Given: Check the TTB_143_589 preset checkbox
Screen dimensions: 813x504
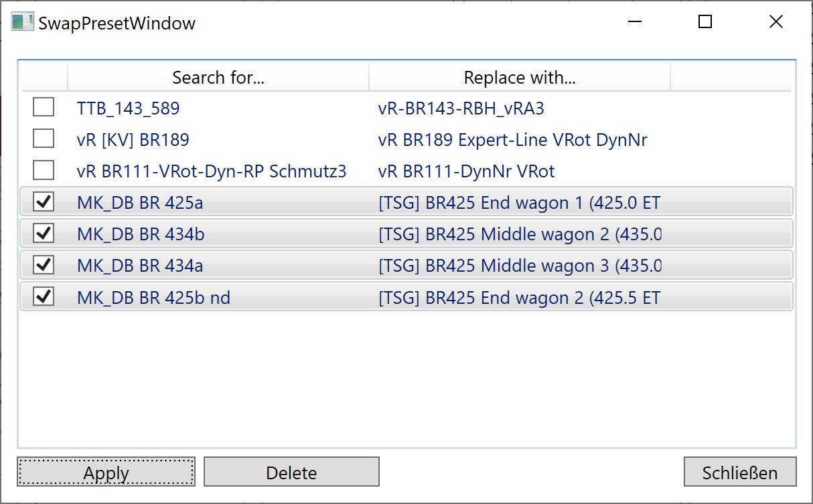Looking at the screenshot, I should 44,107.
